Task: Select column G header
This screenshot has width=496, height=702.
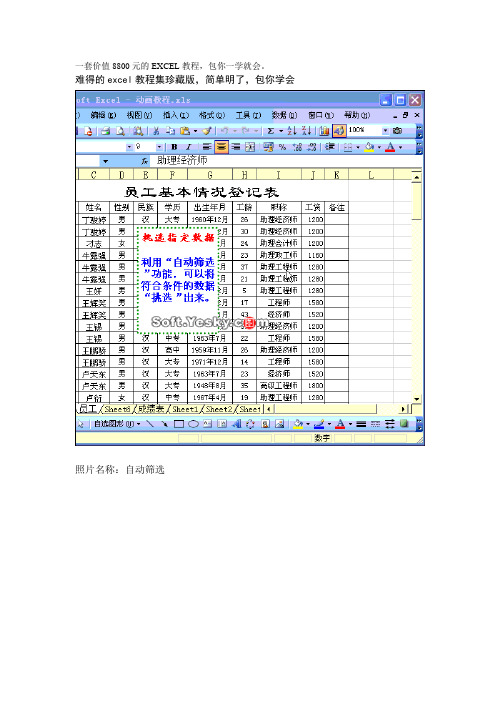Action: [210, 175]
